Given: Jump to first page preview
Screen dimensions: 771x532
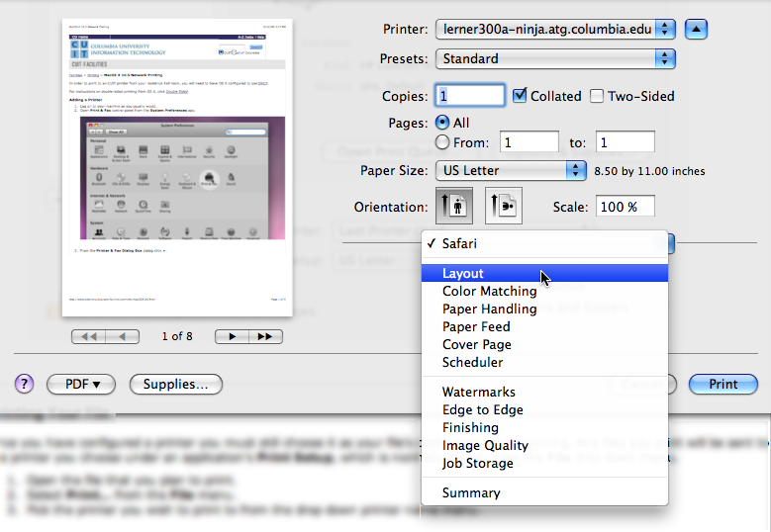Looking at the screenshot, I should pos(88,336).
